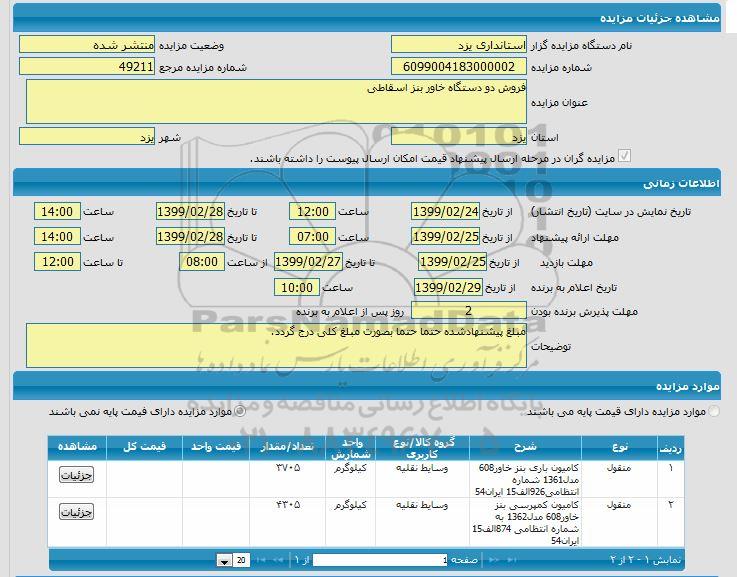The width and height of the screenshot is (737, 577).
Task: Click the display start time 12:00
Action: [x=313, y=211]
